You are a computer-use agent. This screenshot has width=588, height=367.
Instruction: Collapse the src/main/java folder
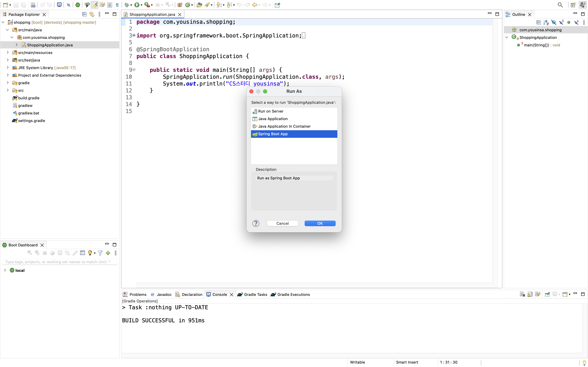[8, 30]
